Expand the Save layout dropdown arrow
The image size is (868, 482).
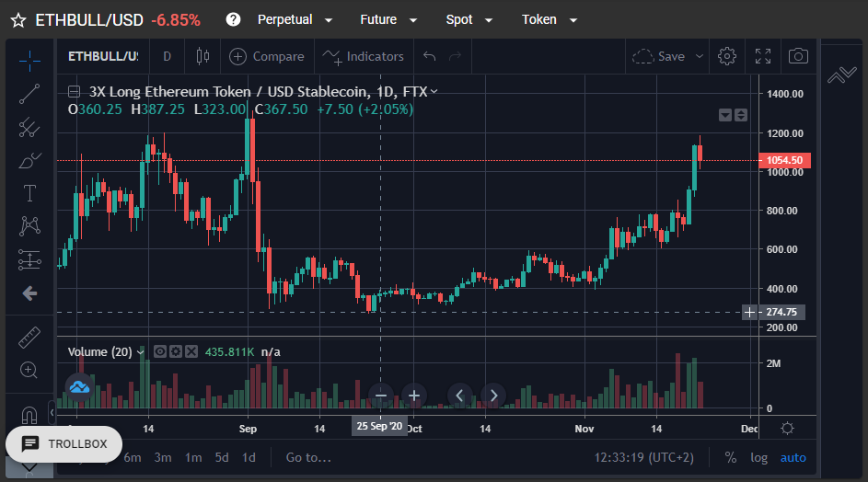coord(700,56)
